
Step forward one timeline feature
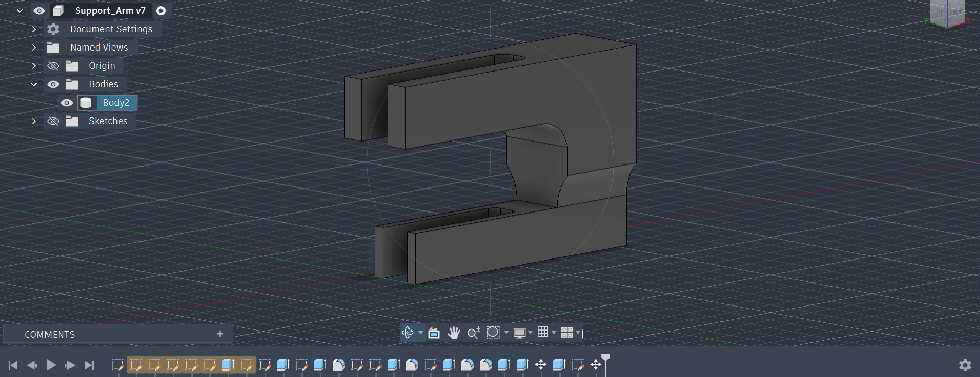(70, 365)
